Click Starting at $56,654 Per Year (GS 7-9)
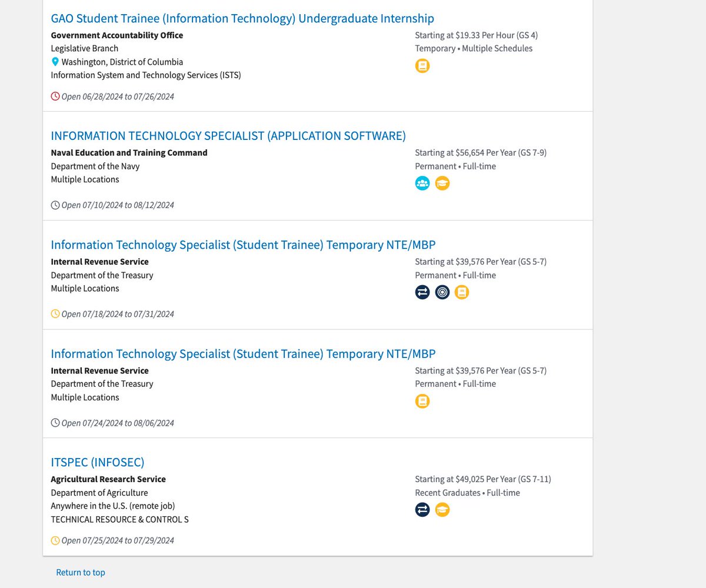 pos(481,153)
